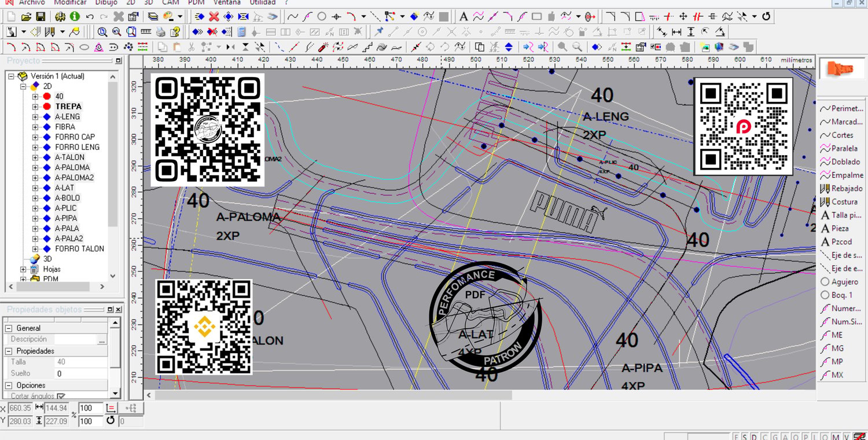868x440 pixels.
Task: Toggle the V indicator in status bar
Action: point(845,437)
